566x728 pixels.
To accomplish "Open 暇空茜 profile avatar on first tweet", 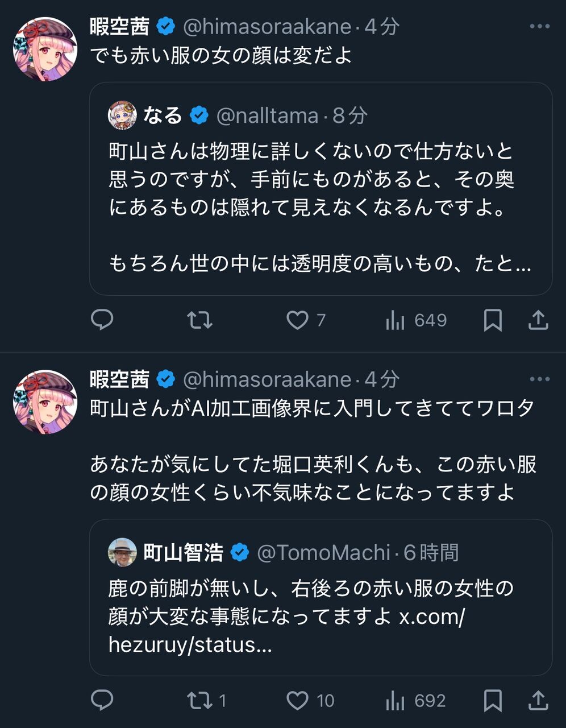I will click(45, 49).
